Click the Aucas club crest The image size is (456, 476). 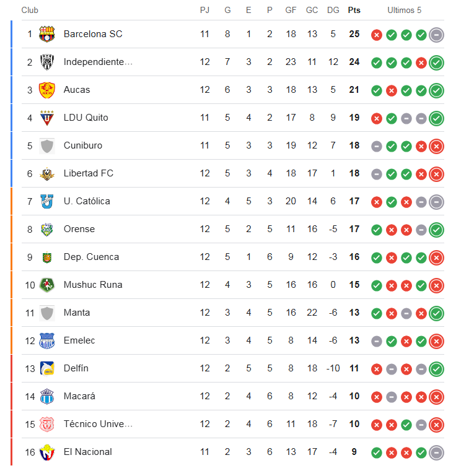pos(47,90)
